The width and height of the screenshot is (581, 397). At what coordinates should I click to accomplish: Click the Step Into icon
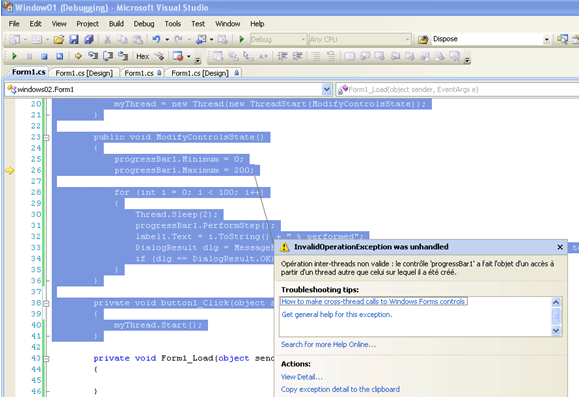tap(93, 56)
